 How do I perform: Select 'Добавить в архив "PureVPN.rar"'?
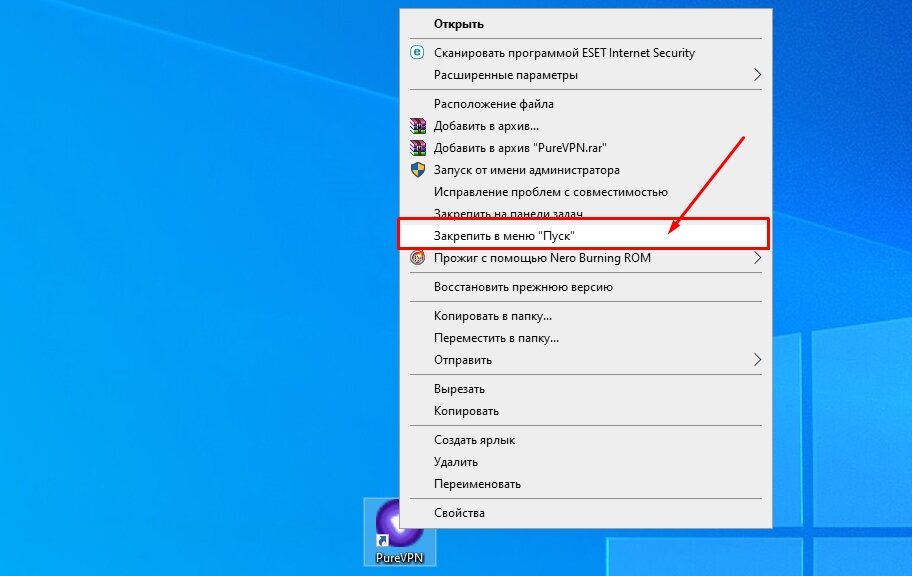(x=586, y=148)
